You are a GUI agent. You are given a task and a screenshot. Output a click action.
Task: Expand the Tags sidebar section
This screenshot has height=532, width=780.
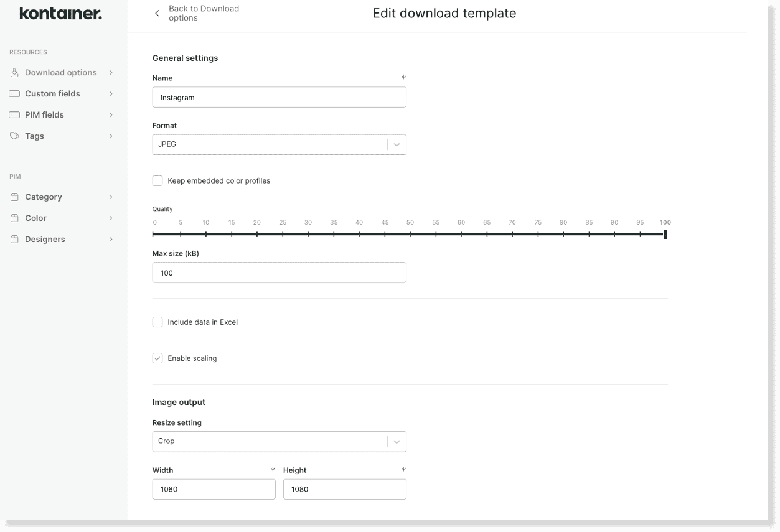click(x=111, y=136)
